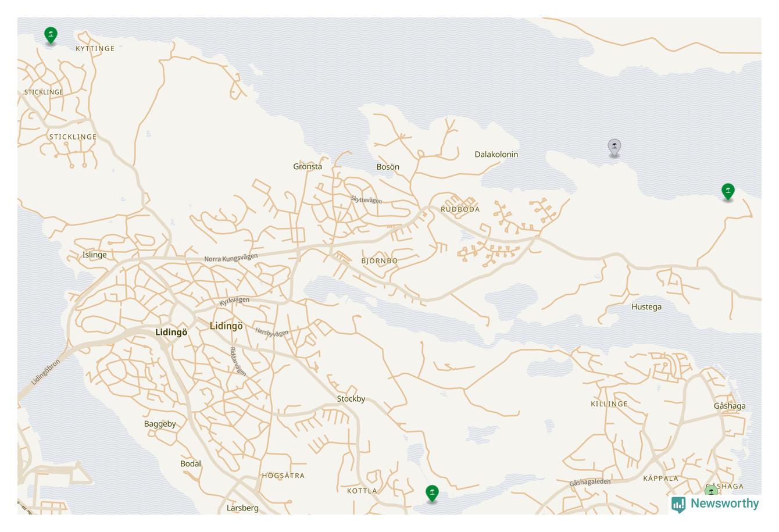Click the Grönsta label
The image size is (779, 532).
click(308, 167)
